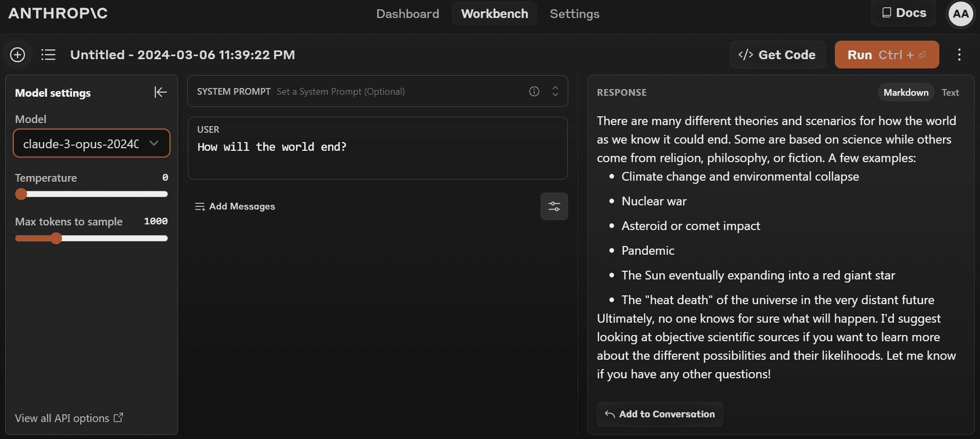Viewport: 980px width, 439px height.
Task: Click the Anthropic logo
Action: 58,13
